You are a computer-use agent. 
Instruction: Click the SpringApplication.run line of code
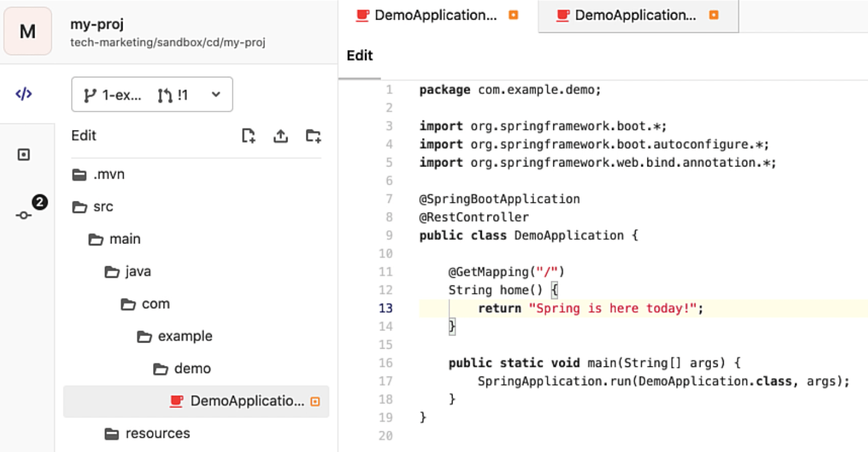click(x=663, y=381)
